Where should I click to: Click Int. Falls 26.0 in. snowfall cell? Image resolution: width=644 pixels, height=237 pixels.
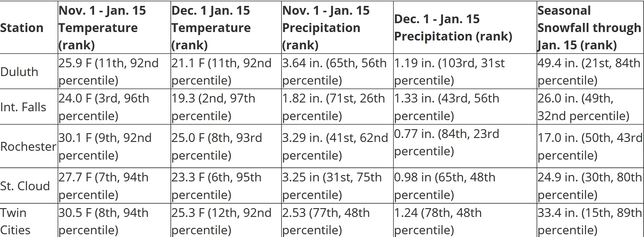tap(583, 107)
